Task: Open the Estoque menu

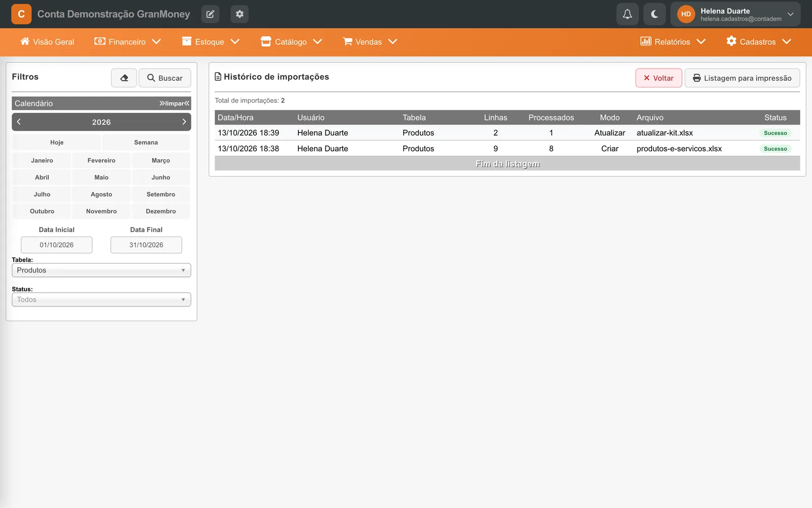Action: pos(210,42)
